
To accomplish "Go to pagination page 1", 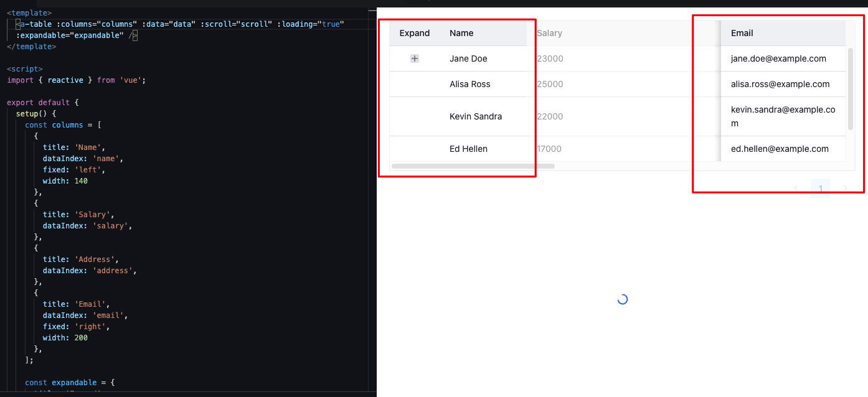I will click(821, 189).
